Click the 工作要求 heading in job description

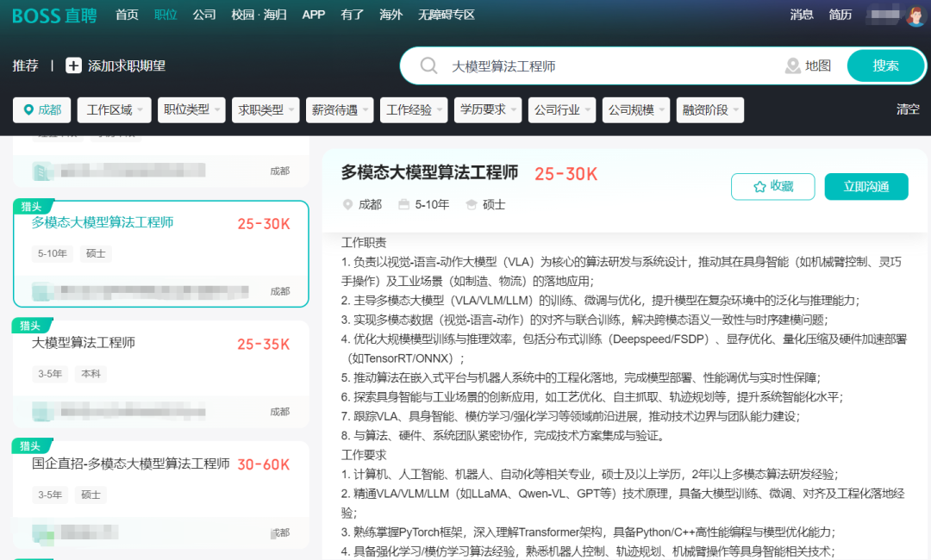364,455
